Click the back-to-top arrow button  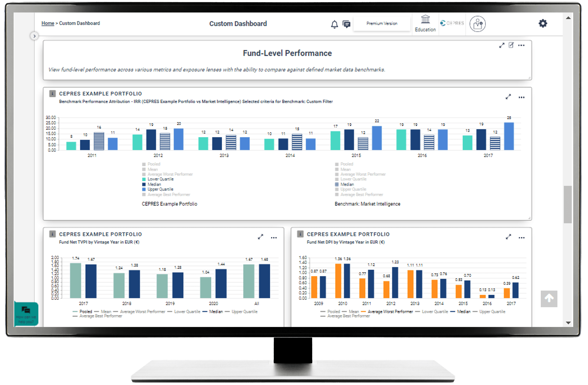pos(549,299)
